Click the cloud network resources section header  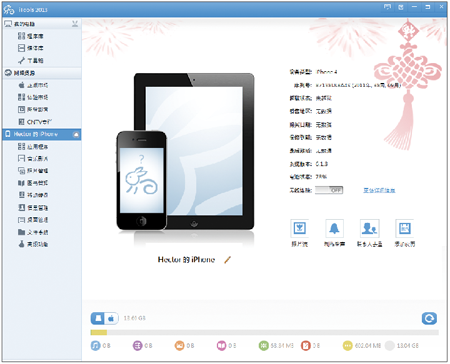42,73
